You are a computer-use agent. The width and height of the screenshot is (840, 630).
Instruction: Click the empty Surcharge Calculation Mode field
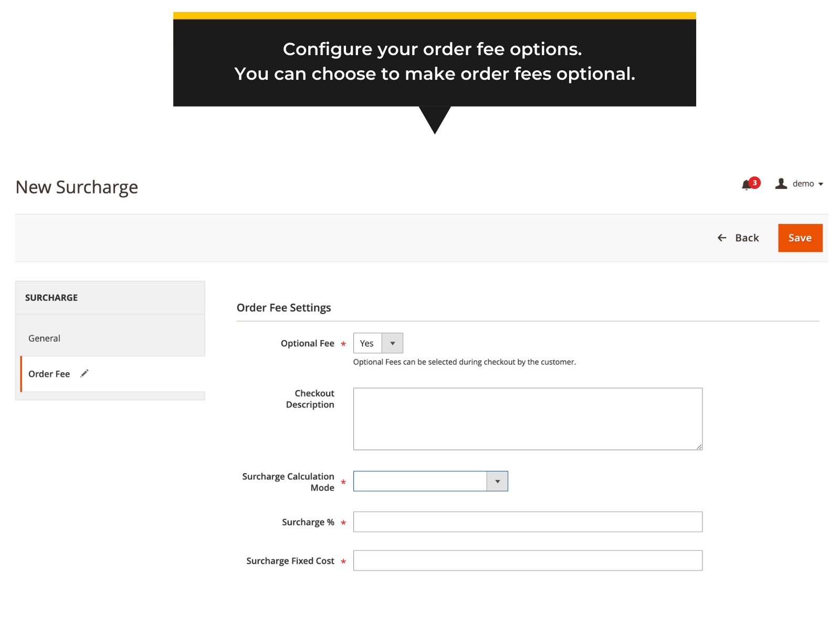tap(420, 481)
